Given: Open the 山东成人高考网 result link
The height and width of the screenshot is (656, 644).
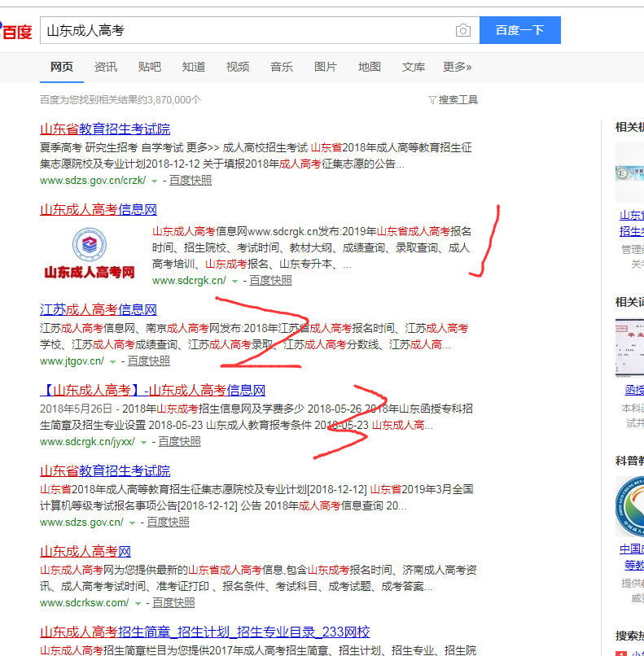Looking at the screenshot, I should [85, 551].
